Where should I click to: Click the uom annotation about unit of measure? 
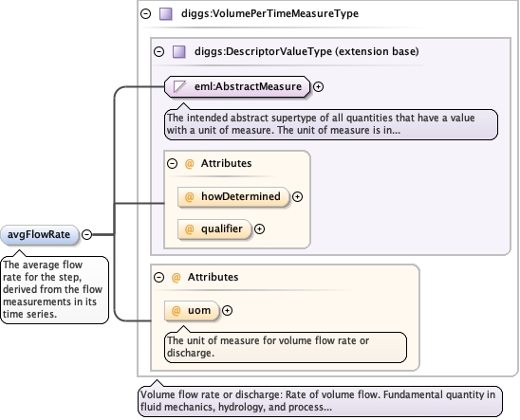tap(286, 347)
